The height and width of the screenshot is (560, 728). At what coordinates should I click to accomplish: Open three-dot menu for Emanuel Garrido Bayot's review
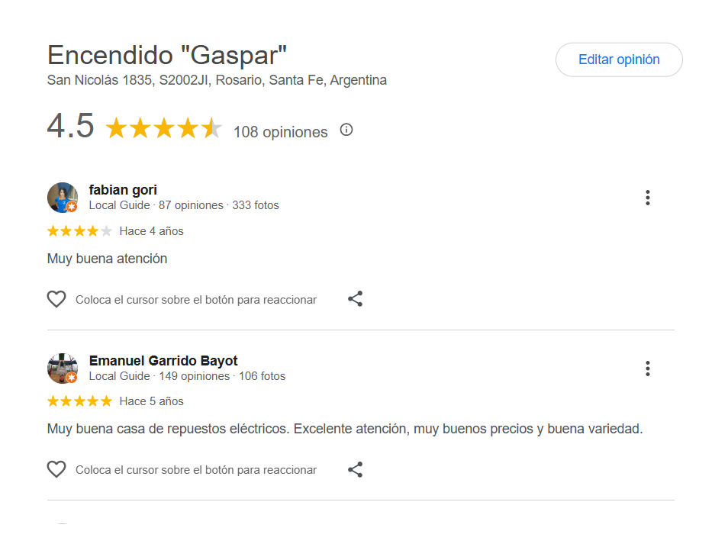pyautogui.click(x=647, y=369)
